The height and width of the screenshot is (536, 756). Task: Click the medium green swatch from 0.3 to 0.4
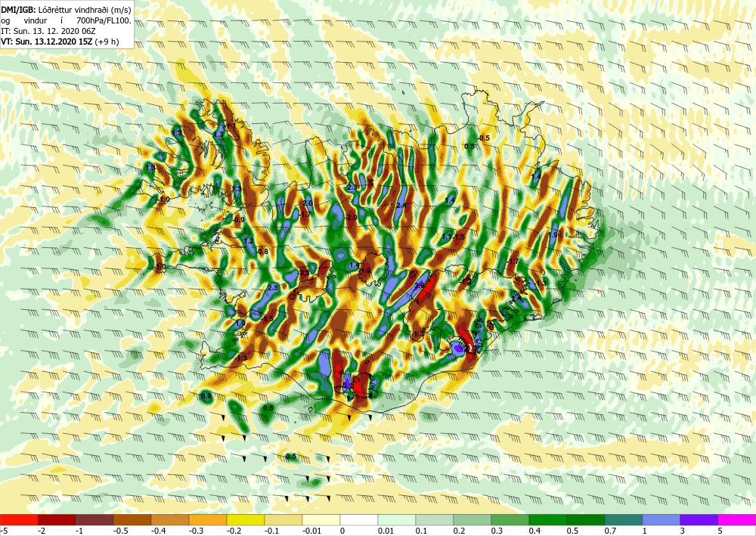click(x=510, y=519)
